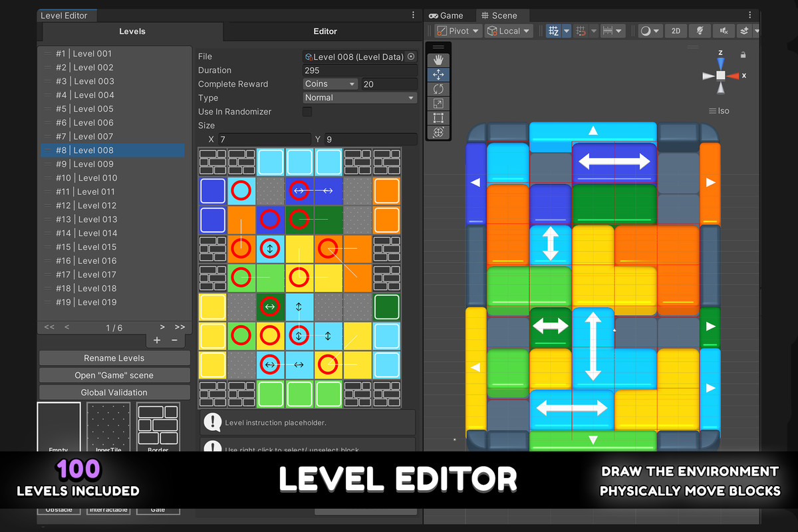The width and height of the screenshot is (798, 532).
Task: Click the object picker icon on the File field
Action: point(411,57)
